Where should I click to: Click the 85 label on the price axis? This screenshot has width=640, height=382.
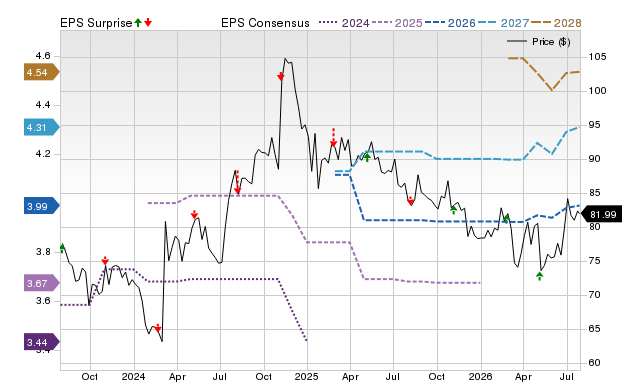tap(594, 193)
